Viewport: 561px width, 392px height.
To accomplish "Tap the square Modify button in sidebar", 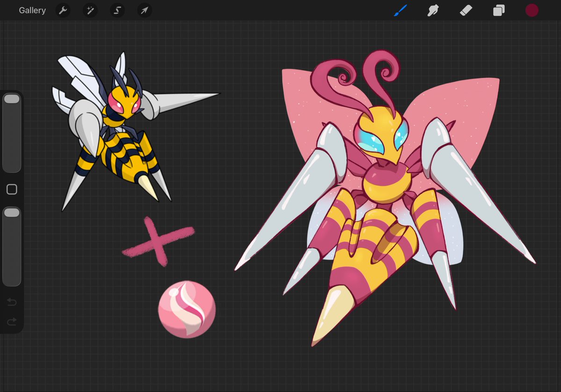I will pyautogui.click(x=12, y=189).
